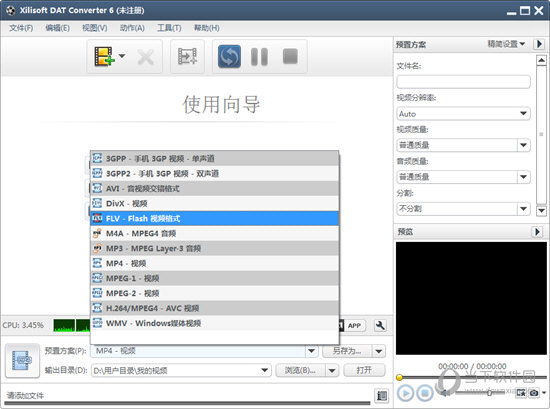Click the CPU usage graph
Screen dimensions: 550x409
click(x=72, y=325)
